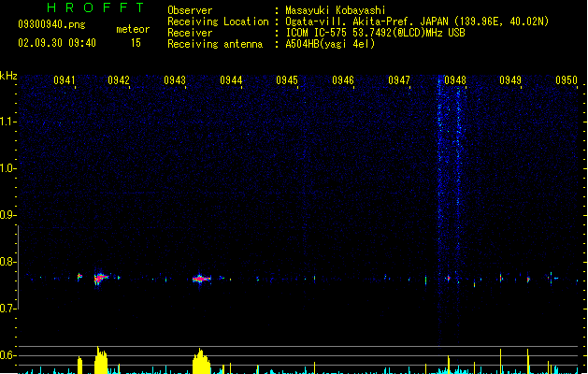Click the 0949 time marker

pyautogui.click(x=510, y=80)
